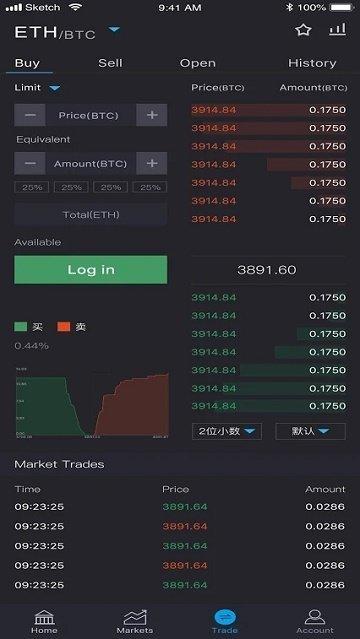This screenshot has width=360, height=639.
Task: Click the green Log in button
Action: coord(91,269)
